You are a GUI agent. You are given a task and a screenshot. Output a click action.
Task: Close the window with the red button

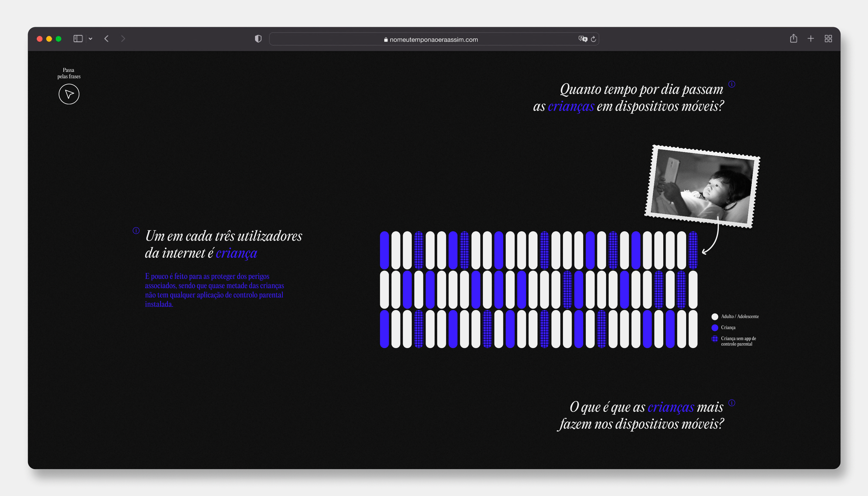[40, 39]
